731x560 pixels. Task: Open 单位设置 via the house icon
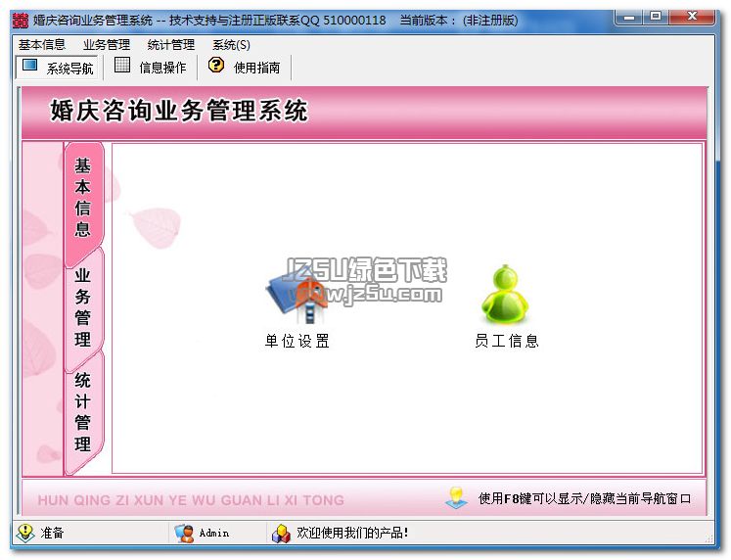297,296
